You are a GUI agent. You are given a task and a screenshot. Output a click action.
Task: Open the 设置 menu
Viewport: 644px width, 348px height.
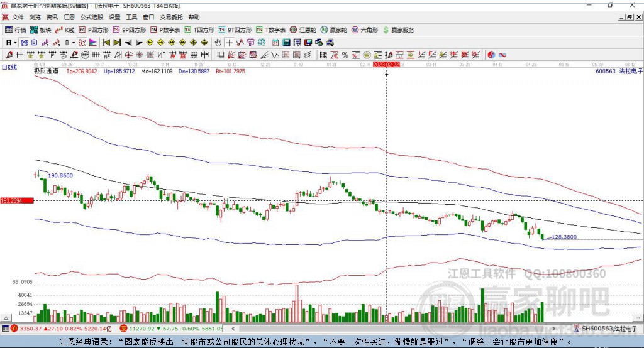114,17
